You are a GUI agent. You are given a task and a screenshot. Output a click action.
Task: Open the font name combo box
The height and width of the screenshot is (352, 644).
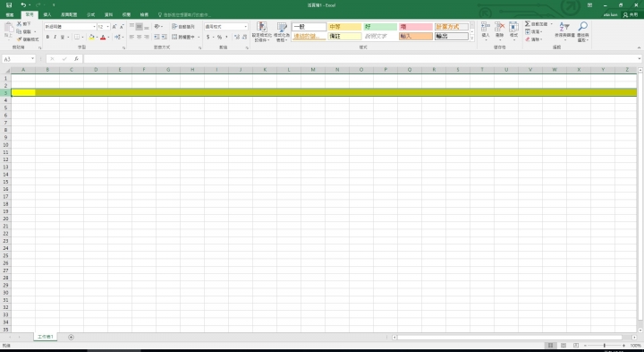tap(71, 26)
